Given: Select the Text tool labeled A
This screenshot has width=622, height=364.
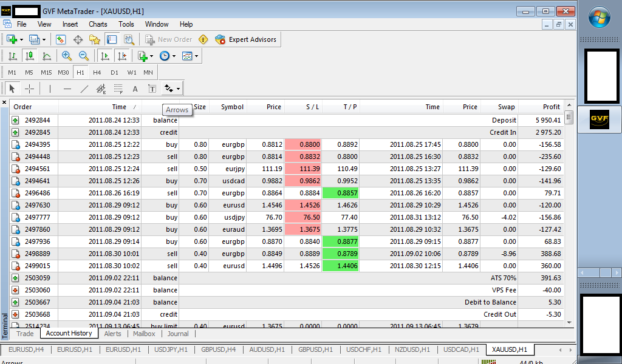Looking at the screenshot, I should point(135,89).
